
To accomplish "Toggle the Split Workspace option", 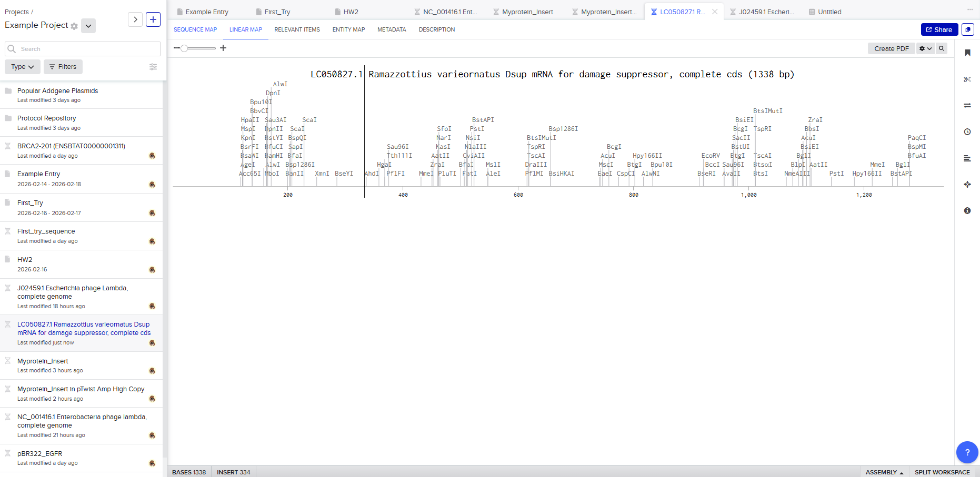I will click(x=942, y=472).
